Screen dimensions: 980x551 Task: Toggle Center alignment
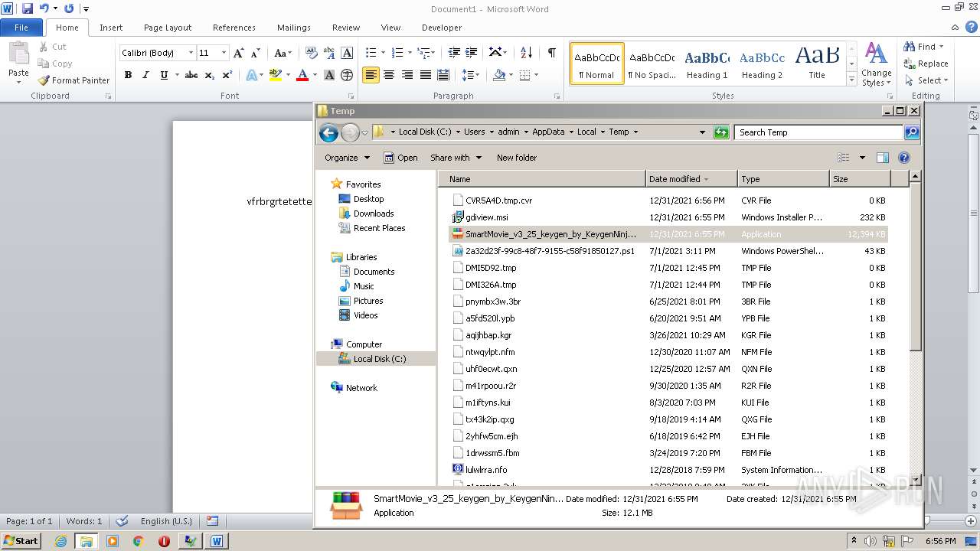point(389,75)
